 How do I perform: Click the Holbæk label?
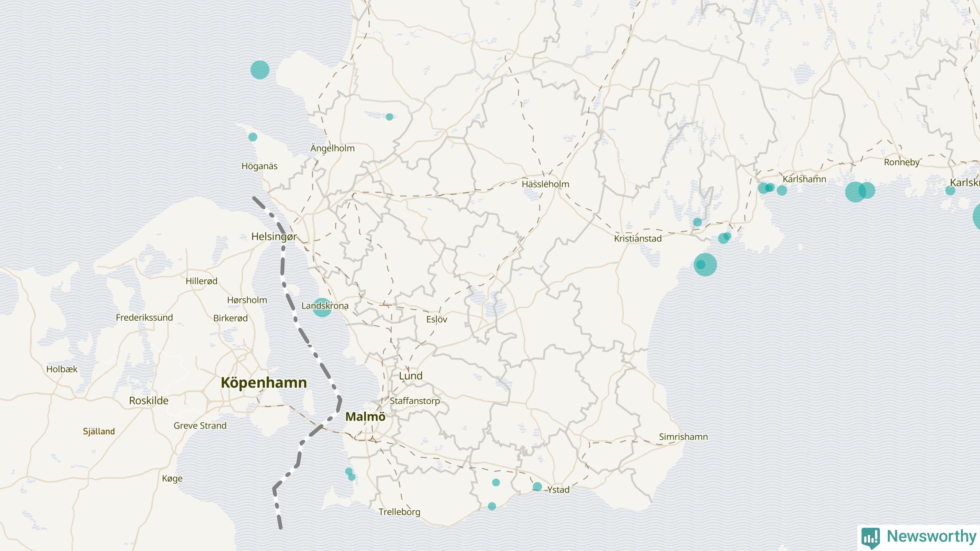click(x=62, y=369)
